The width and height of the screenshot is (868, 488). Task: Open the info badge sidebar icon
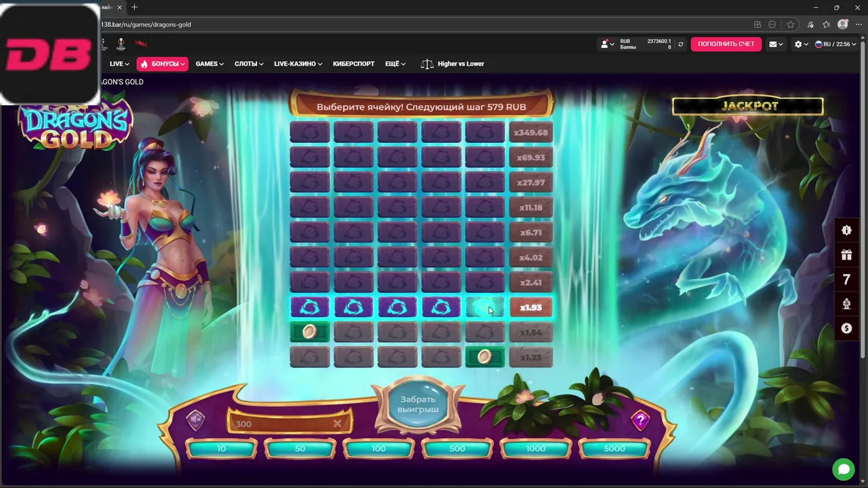pos(846,230)
